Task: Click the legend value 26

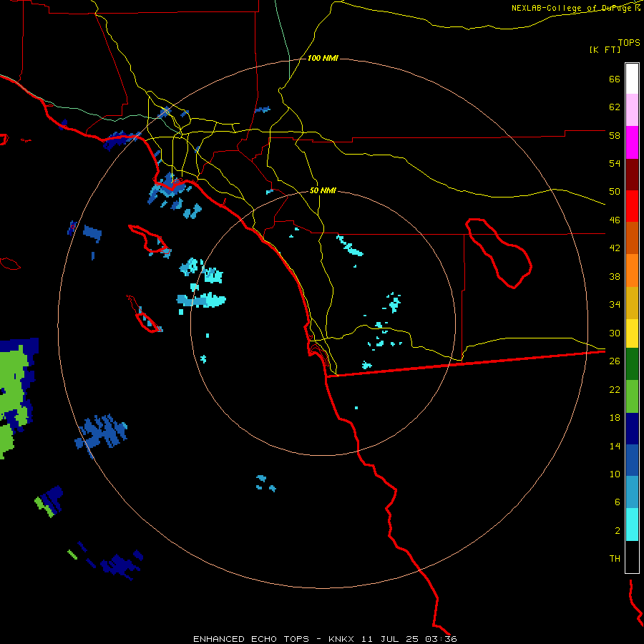Action: pyautogui.click(x=615, y=361)
